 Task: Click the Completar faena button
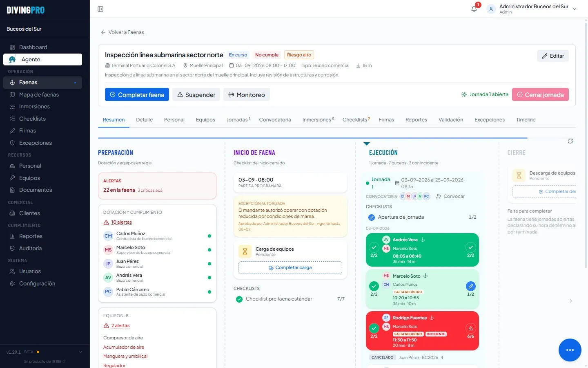137,94
